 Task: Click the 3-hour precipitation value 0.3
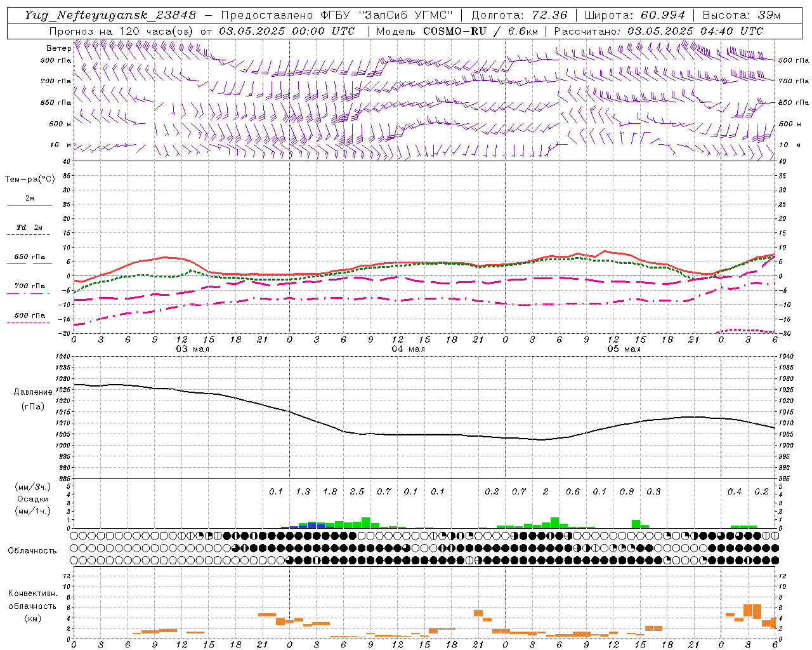coord(653,491)
